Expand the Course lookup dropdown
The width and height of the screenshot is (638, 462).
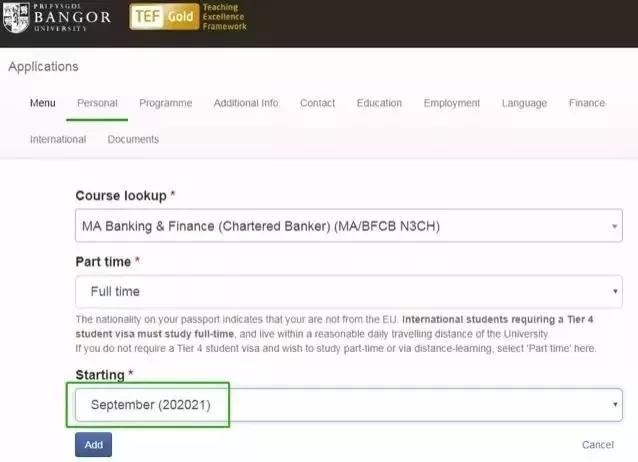point(348,227)
